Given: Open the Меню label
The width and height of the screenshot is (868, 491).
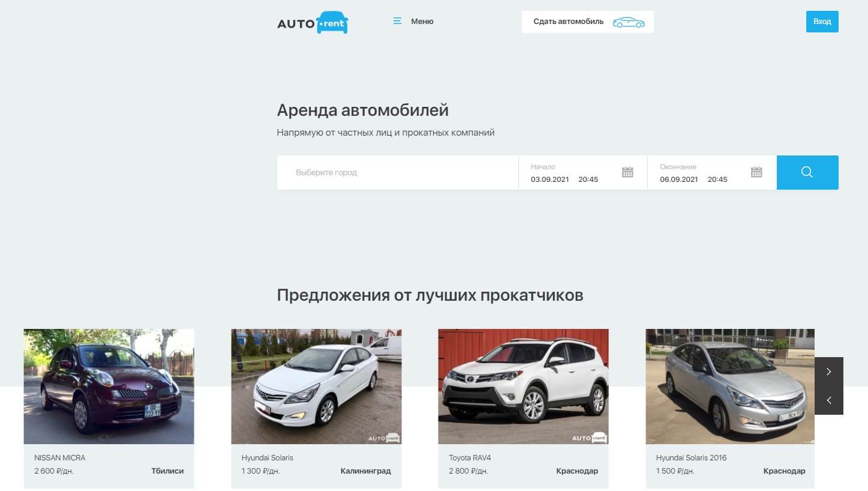Looking at the screenshot, I should (422, 21).
